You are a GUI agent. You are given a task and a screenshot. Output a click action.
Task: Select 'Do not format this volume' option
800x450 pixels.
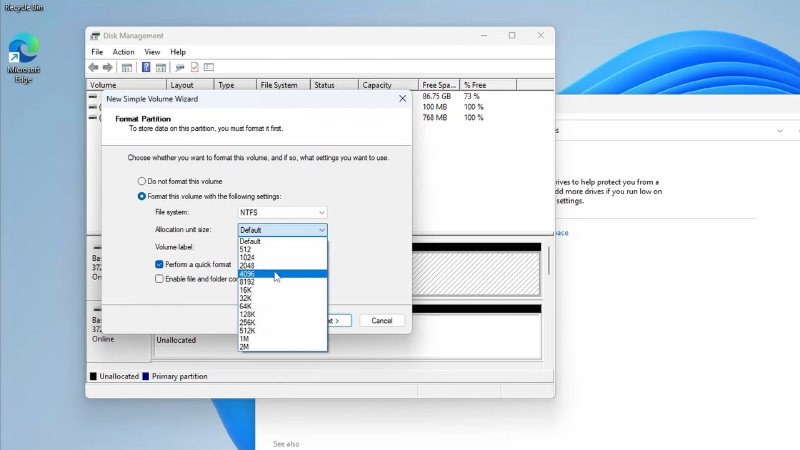pos(142,181)
